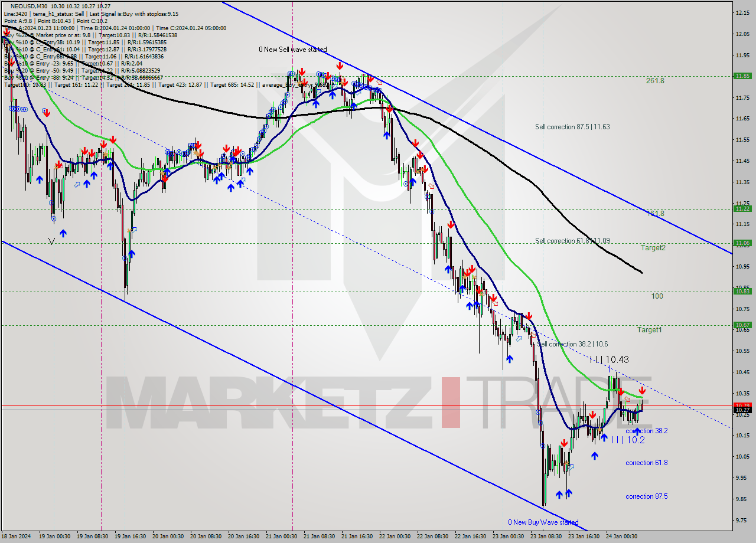The image size is (756, 543).
Task: Click the green 10.83 price tag
Action: 742,291
